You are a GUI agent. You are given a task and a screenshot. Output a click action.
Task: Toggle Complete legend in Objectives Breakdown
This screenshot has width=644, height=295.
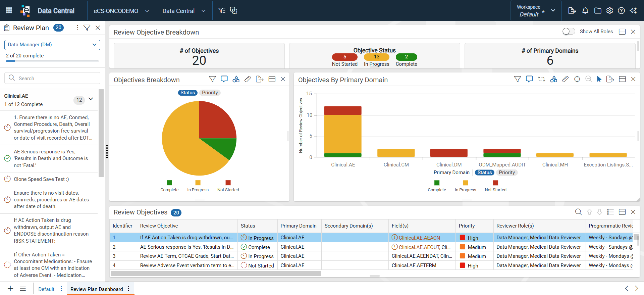coord(169,186)
